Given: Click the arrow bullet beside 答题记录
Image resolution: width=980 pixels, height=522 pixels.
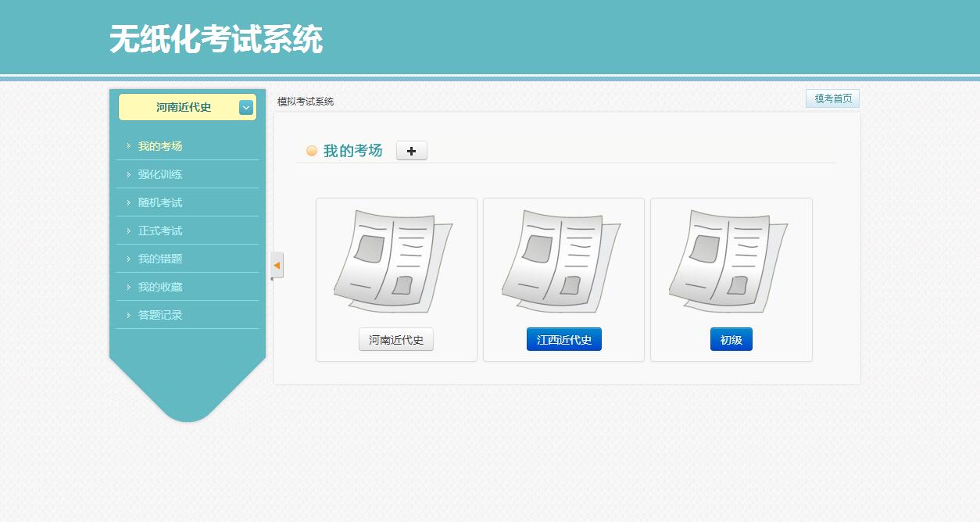Looking at the screenshot, I should (129, 315).
